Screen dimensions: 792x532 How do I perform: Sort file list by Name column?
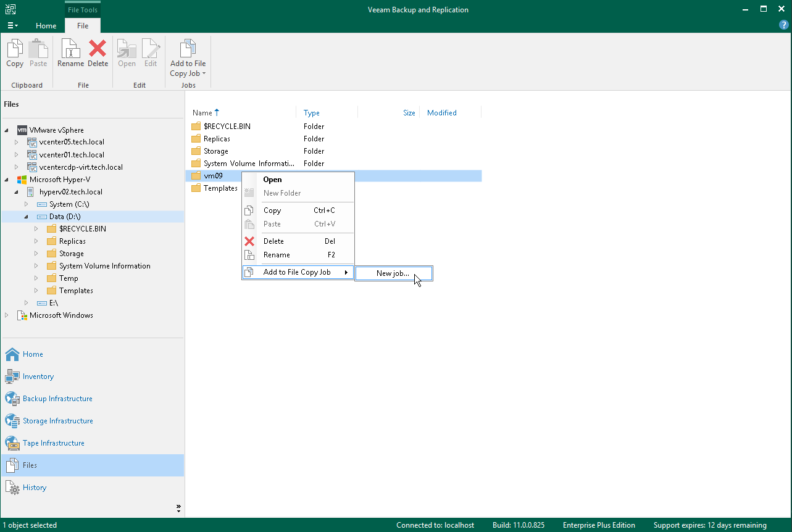click(x=202, y=113)
